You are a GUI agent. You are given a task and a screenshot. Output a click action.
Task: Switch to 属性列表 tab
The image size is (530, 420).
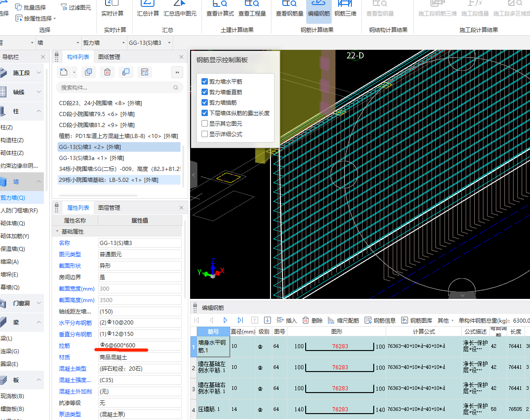coord(78,207)
